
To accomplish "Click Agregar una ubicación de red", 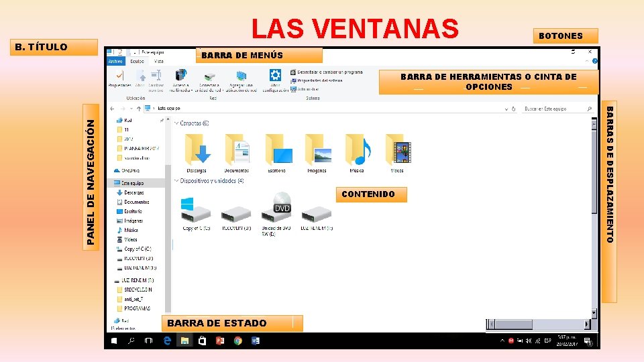I will click(241, 81).
